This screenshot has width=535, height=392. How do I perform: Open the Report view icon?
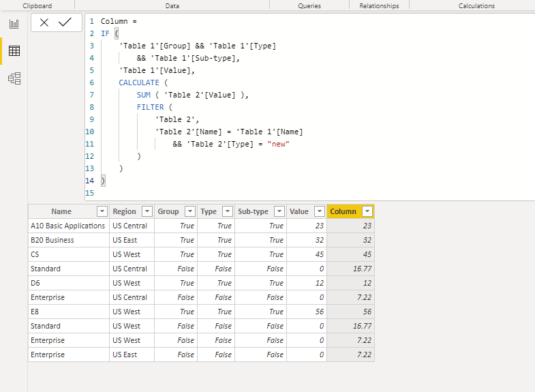14,24
